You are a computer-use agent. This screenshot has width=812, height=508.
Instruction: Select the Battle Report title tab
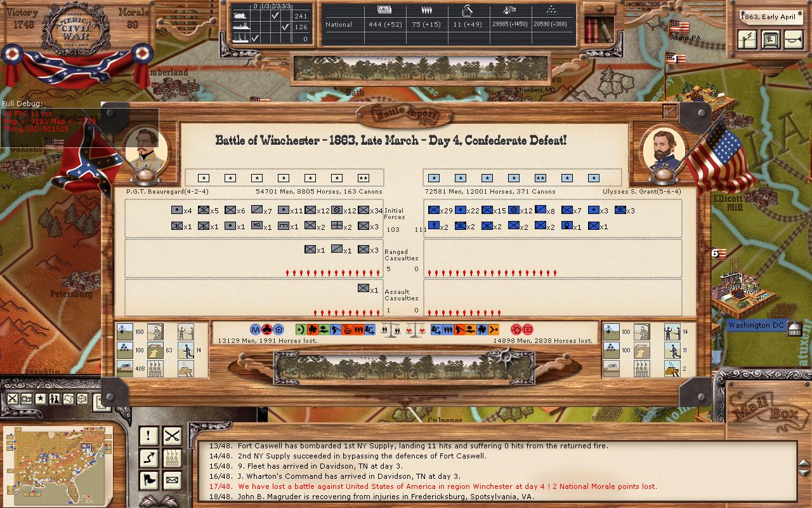point(405,115)
